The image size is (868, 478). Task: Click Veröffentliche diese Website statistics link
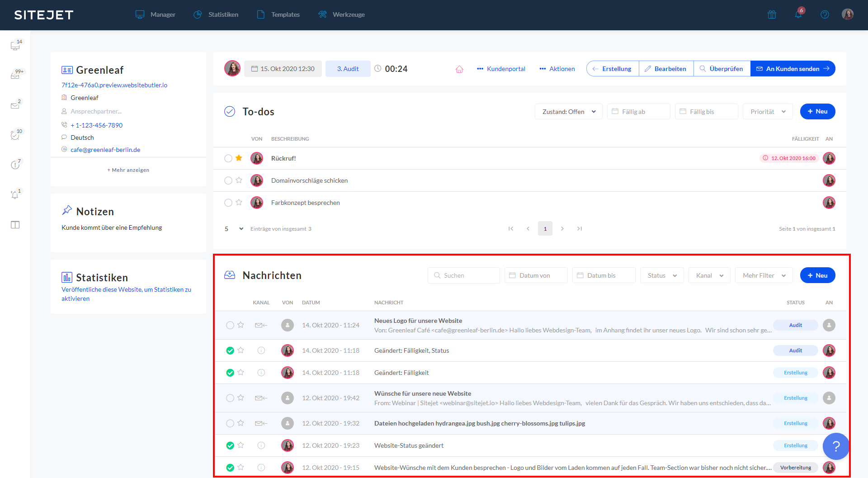click(x=126, y=294)
